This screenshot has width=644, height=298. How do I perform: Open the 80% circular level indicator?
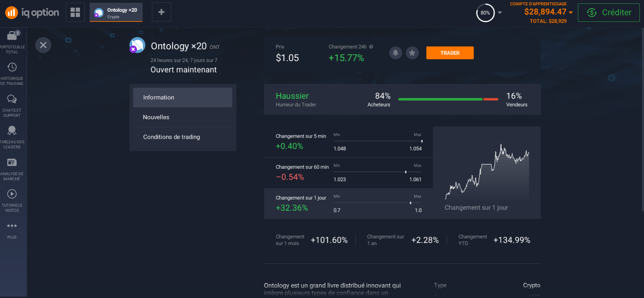[x=485, y=13]
